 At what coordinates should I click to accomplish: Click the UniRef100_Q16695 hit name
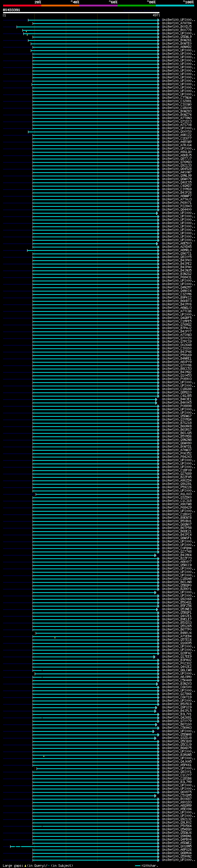pyautogui.click(x=176, y=643)
